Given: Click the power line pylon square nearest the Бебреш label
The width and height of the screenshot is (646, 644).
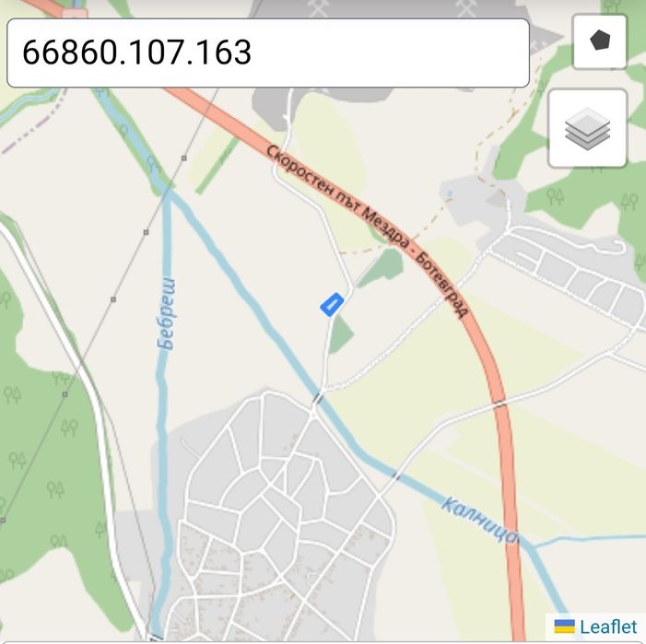Looking at the screenshot, I should (x=113, y=299).
